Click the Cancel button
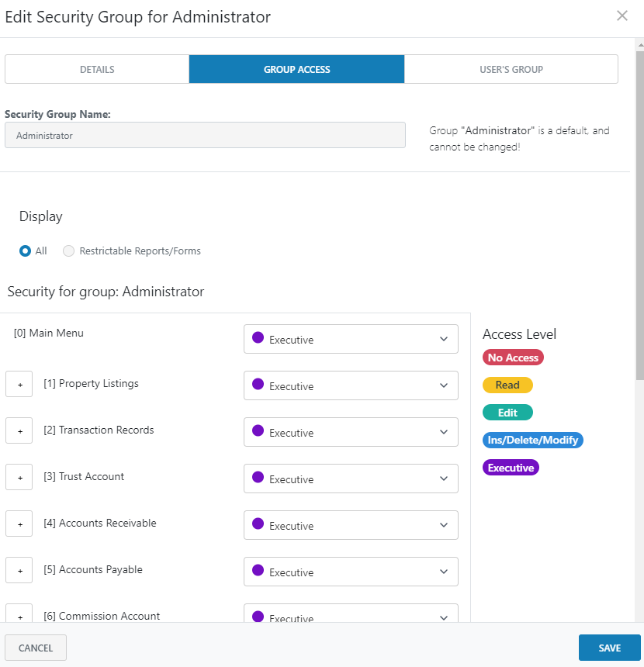 click(36, 648)
